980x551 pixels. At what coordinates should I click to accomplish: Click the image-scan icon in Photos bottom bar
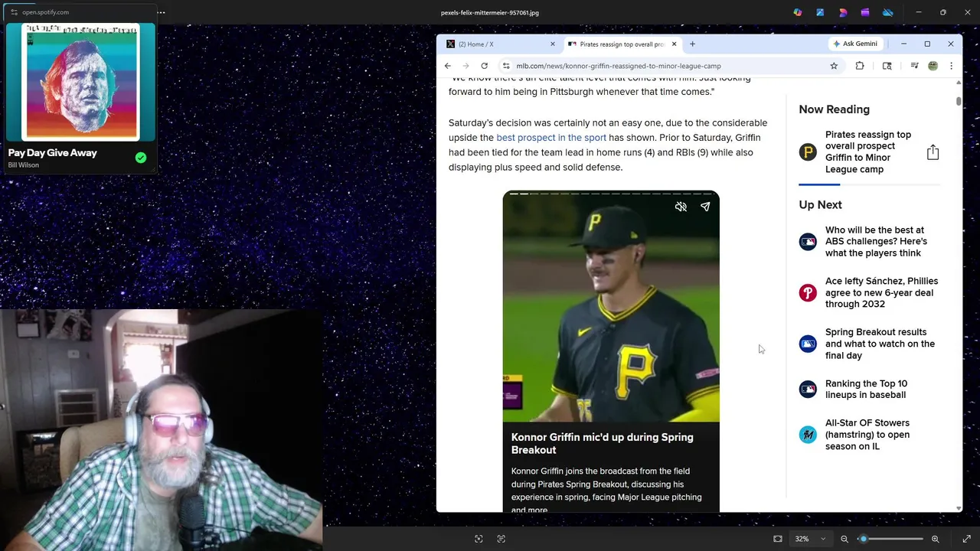tap(479, 539)
